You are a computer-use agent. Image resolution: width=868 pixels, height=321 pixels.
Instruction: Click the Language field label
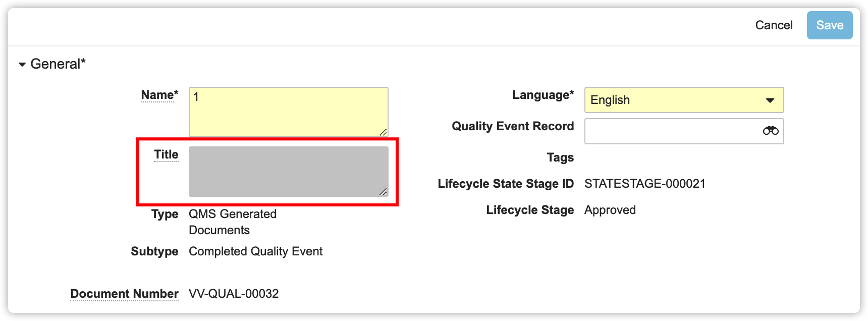[542, 95]
